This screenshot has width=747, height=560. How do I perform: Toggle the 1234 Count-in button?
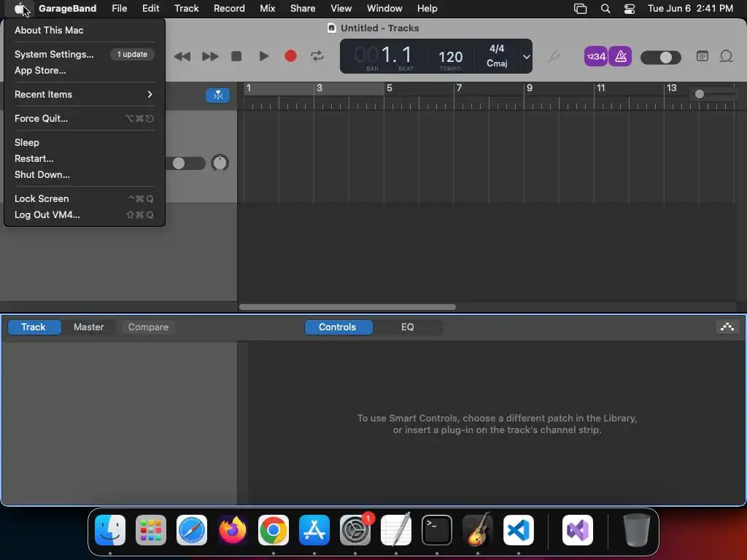tap(595, 56)
